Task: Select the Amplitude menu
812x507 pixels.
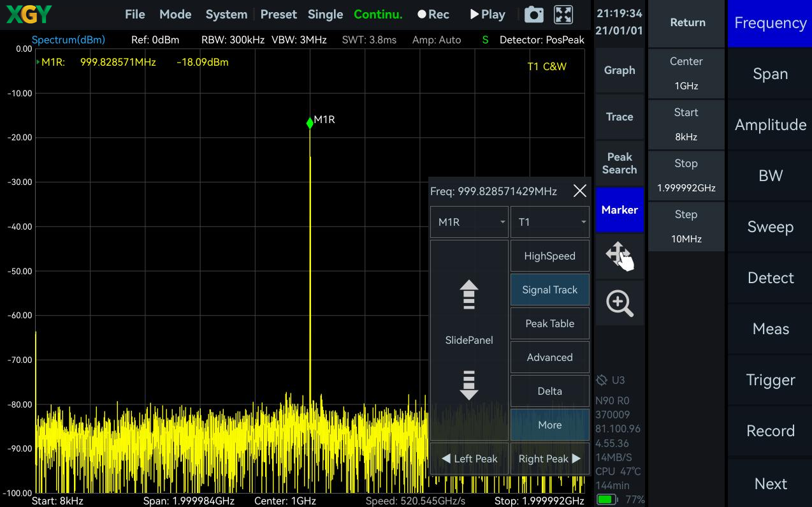Action: [770, 125]
